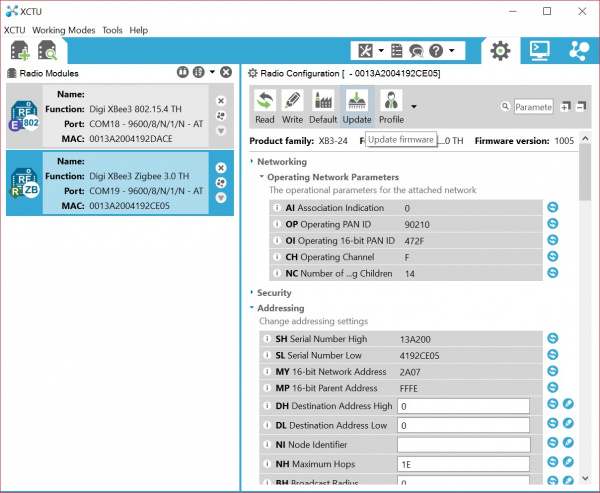Image resolution: width=600 pixels, height=493 pixels.
Task: Click Update firmware button
Action: point(357,107)
